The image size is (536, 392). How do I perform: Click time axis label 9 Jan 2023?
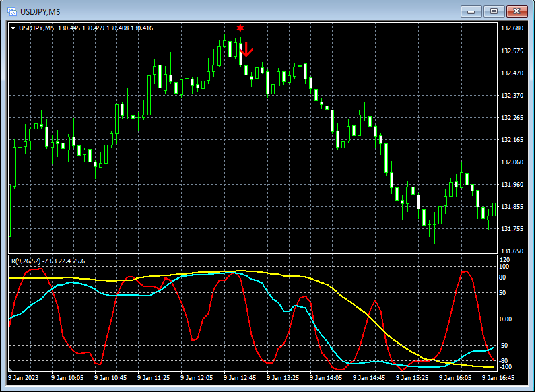click(24, 378)
